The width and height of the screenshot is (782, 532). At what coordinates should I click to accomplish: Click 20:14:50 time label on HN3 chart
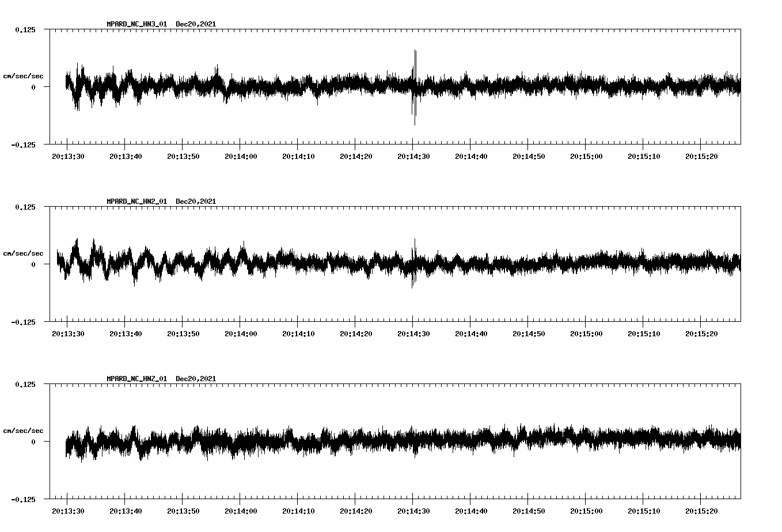tap(529, 156)
